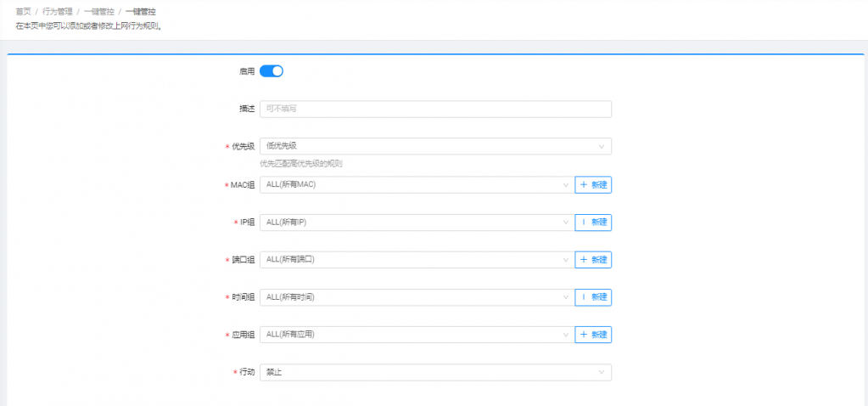Click the 启用 label

(x=247, y=71)
